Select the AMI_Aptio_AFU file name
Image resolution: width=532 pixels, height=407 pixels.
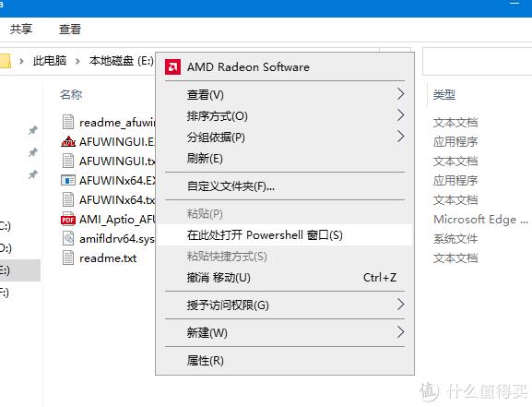pyautogui.click(x=117, y=220)
